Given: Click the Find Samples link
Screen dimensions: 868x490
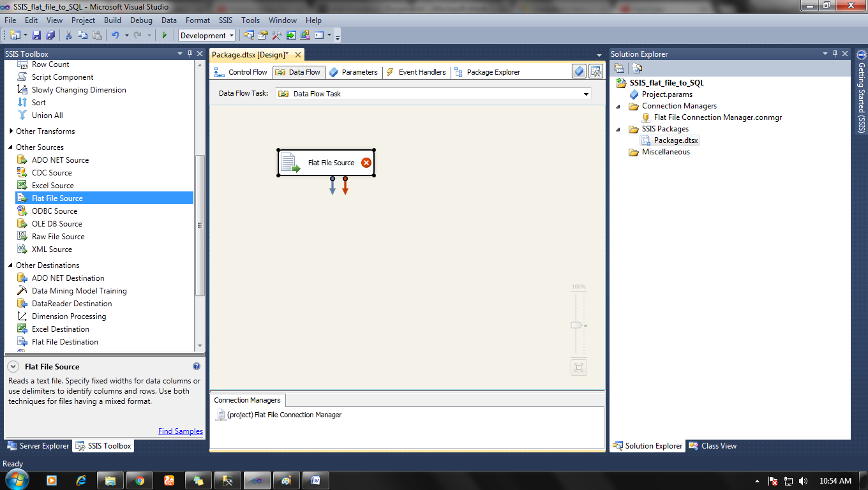Looking at the screenshot, I should tap(181, 431).
